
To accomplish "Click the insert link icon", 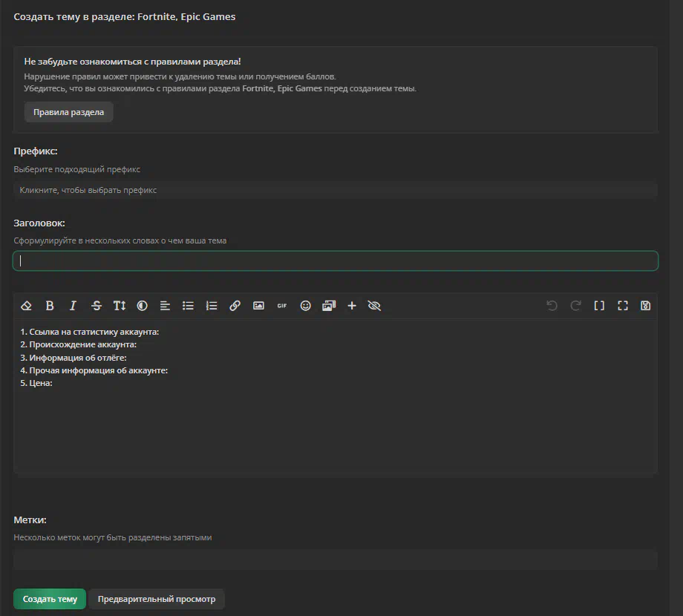I will (x=235, y=306).
